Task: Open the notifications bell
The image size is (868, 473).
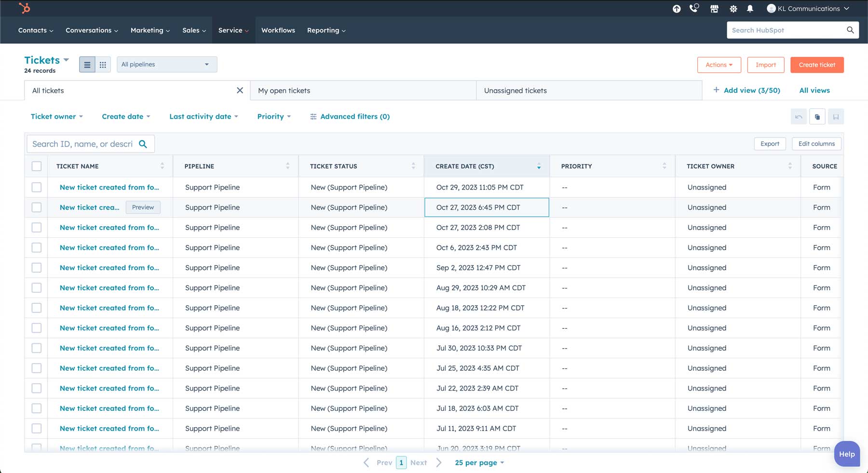Action: tap(750, 9)
